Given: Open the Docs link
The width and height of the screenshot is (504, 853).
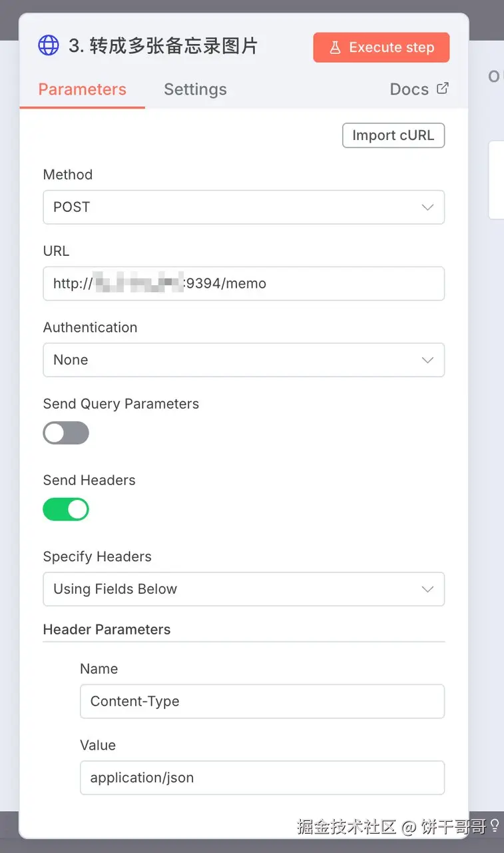Looking at the screenshot, I should click(409, 89).
